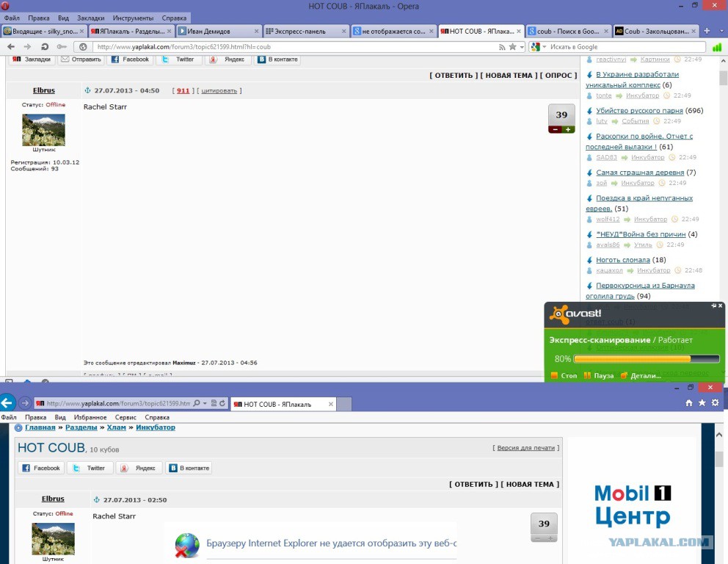This screenshot has height=564, width=728.
Task: Open the IE settings gear icon
Action: coord(716,402)
